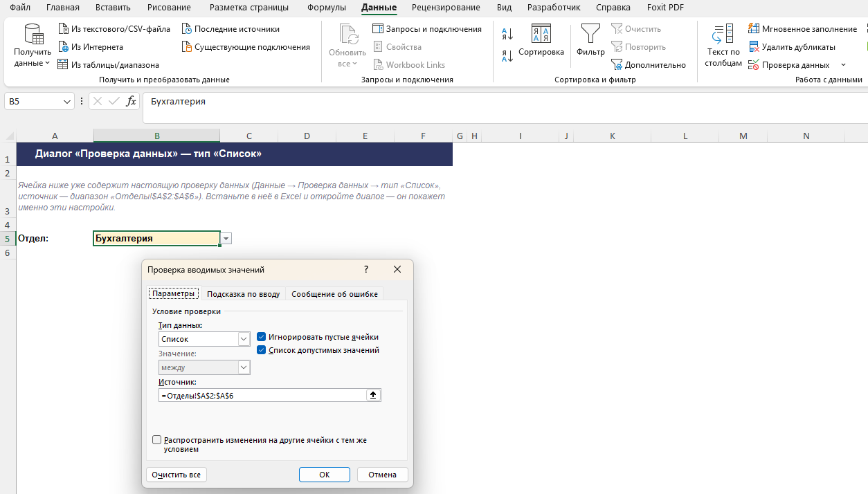Uncheck Игнорировать пустые ячейки
The width and height of the screenshot is (868, 494).
point(262,337)
